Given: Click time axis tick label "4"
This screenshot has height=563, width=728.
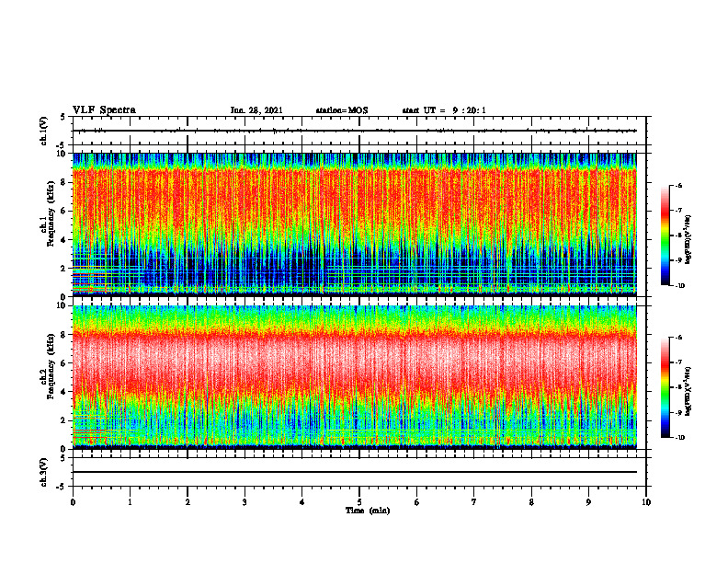Looking at the screenshot, I should [302, 502].
